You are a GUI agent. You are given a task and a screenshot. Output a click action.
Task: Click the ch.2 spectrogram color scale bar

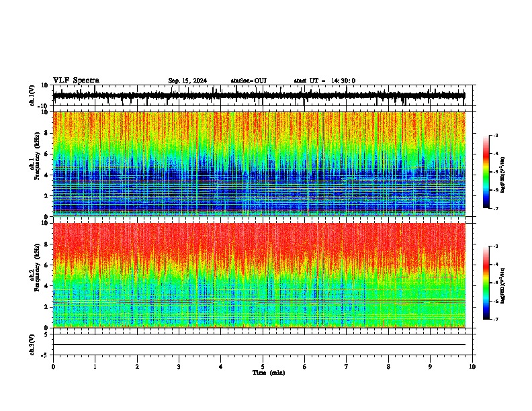click(486, 283)
